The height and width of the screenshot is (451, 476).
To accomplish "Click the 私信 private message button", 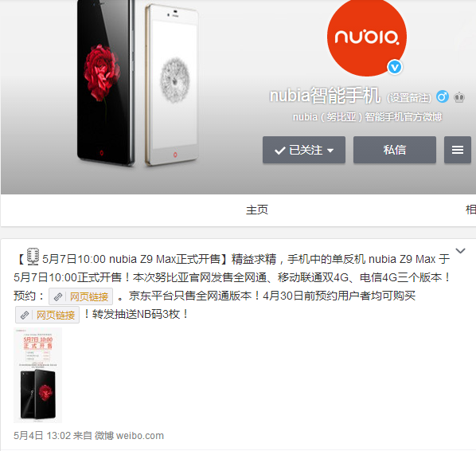I will click(x=395, y=150).
